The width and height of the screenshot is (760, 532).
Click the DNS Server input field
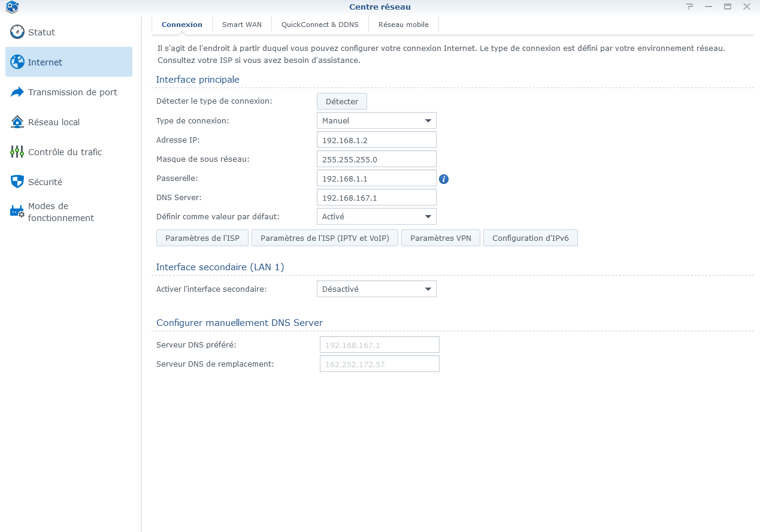377,197
